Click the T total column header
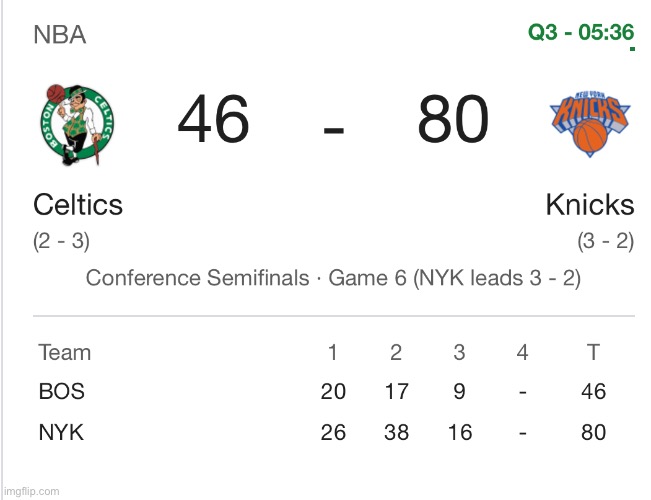The height and width of the screenshot is (500, 651). click(x=593, y=352)
